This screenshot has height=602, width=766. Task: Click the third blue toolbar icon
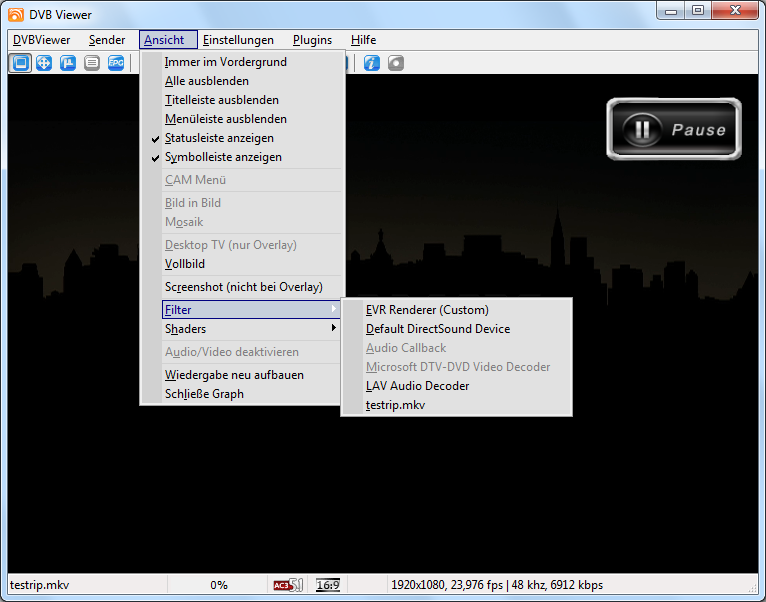pos(68,63)
